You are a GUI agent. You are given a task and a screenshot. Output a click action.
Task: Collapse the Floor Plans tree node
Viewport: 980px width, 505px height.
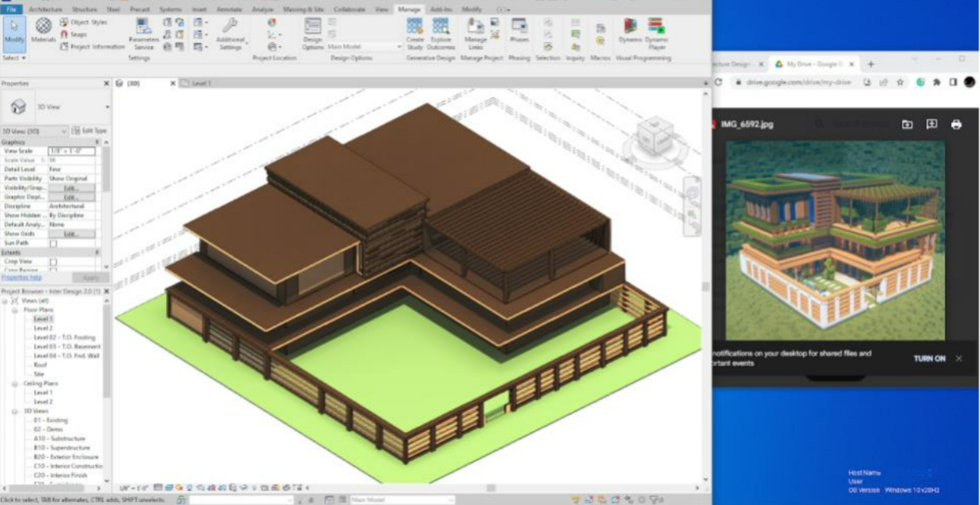click(15, 310)
